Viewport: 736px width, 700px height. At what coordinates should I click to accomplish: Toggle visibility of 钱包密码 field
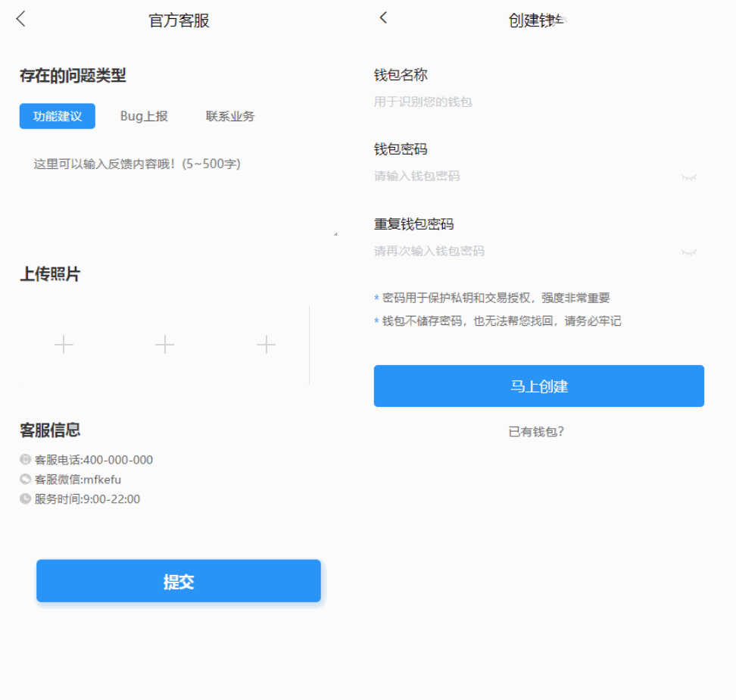[x=688, y=177]
